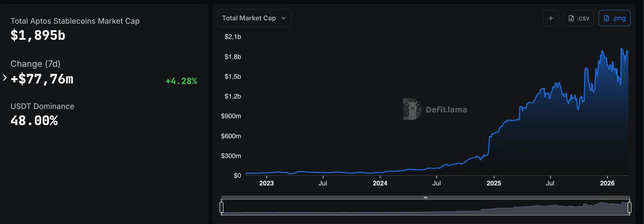The image size is (644, 224).
Task: Click the range slider top grip bar
Action: click(x=425, y=198)
